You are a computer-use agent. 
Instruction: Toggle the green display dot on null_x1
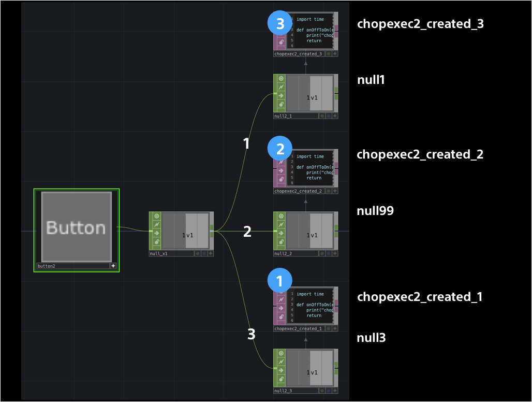point(198,253)
